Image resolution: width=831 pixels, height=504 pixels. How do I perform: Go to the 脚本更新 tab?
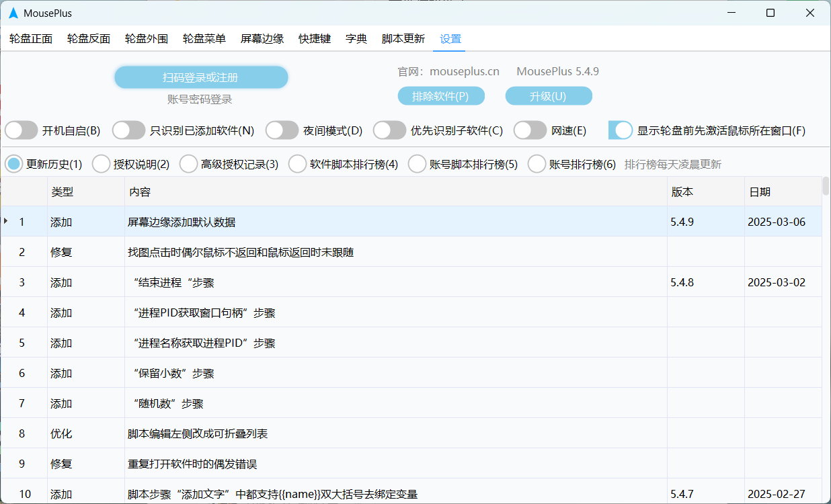[403, 39]
